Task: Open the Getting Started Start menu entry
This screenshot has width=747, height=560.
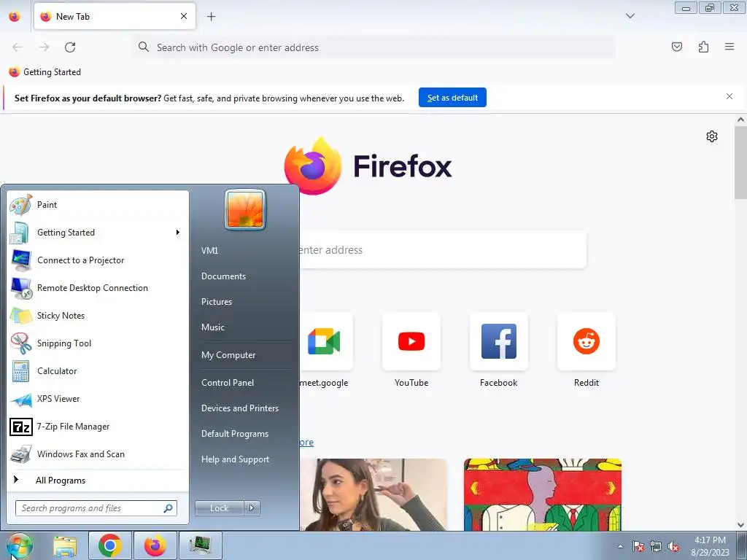Action: point(97,233)
